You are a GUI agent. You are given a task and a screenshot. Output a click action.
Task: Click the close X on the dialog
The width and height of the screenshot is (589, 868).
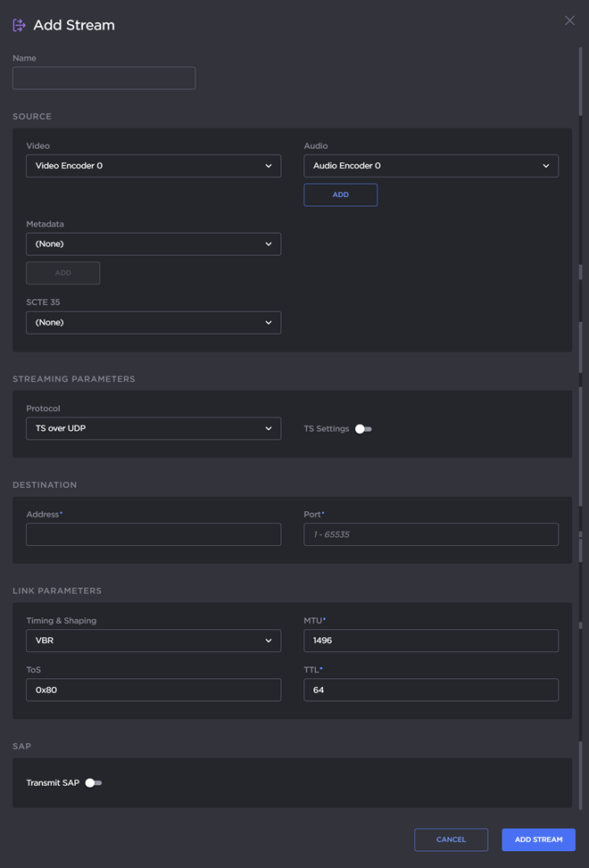coord(569,20)
